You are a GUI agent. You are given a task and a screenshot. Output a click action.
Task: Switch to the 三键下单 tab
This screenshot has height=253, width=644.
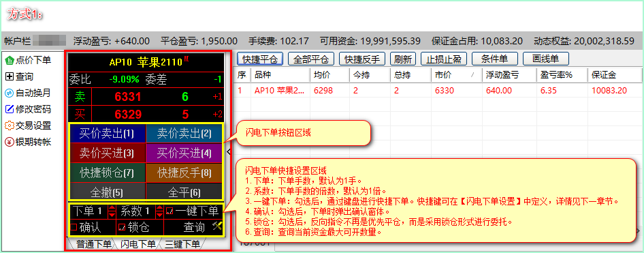182,244
